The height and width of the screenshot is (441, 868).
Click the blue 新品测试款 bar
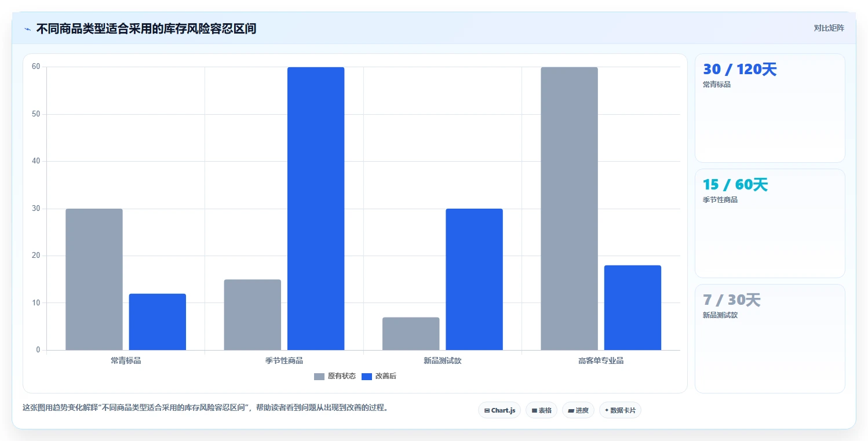474,279
